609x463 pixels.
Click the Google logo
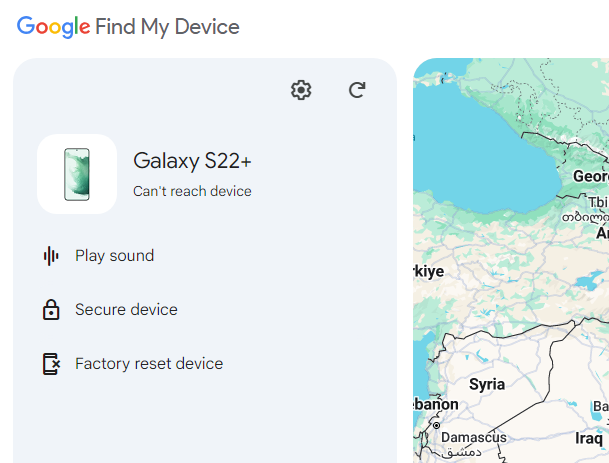[54, 27]
